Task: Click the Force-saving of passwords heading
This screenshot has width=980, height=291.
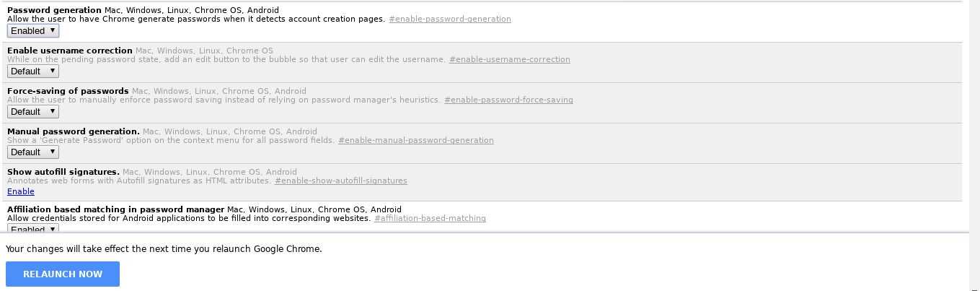Action: coord(68,91)
